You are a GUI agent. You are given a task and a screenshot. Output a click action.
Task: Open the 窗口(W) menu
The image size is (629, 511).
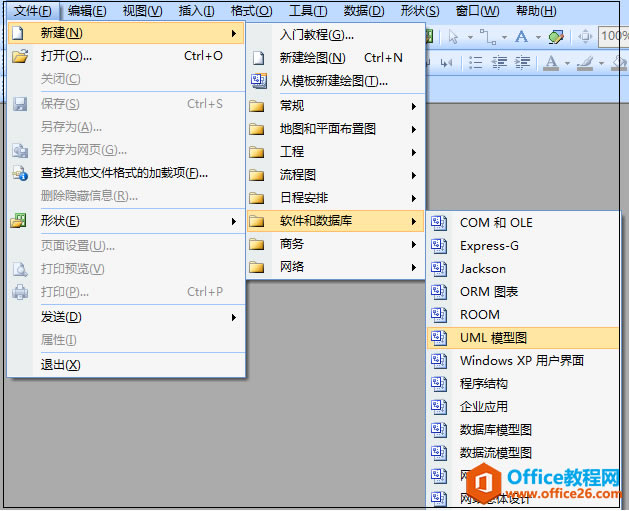(x=477, y=11)
